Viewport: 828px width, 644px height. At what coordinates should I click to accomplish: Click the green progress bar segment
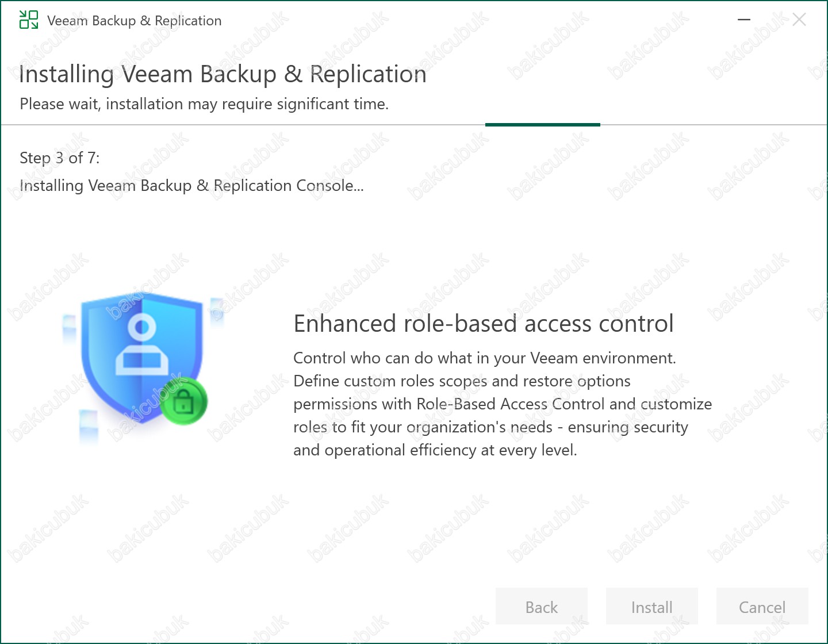click(542, 124)
